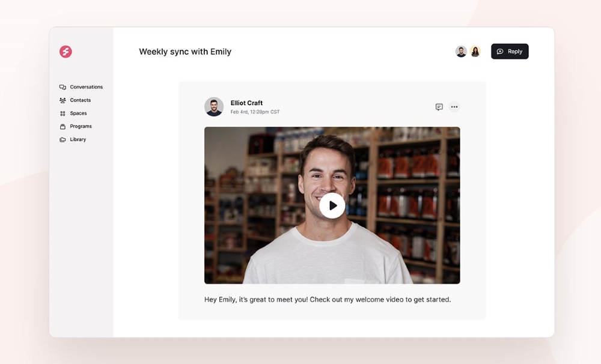Click the Elliot Craft sender name

pyautogui.click(x=246, y=103)
